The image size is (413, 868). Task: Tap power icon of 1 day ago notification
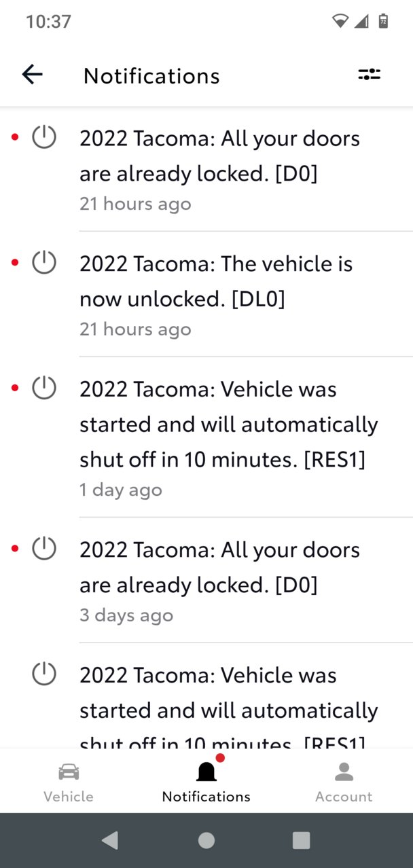44,388
